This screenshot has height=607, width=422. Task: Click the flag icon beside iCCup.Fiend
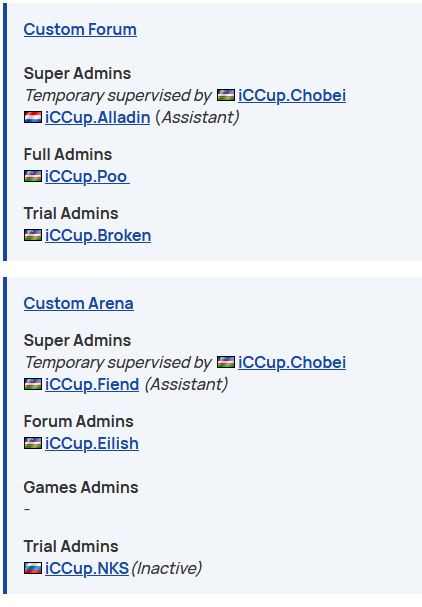click(33, 384)
